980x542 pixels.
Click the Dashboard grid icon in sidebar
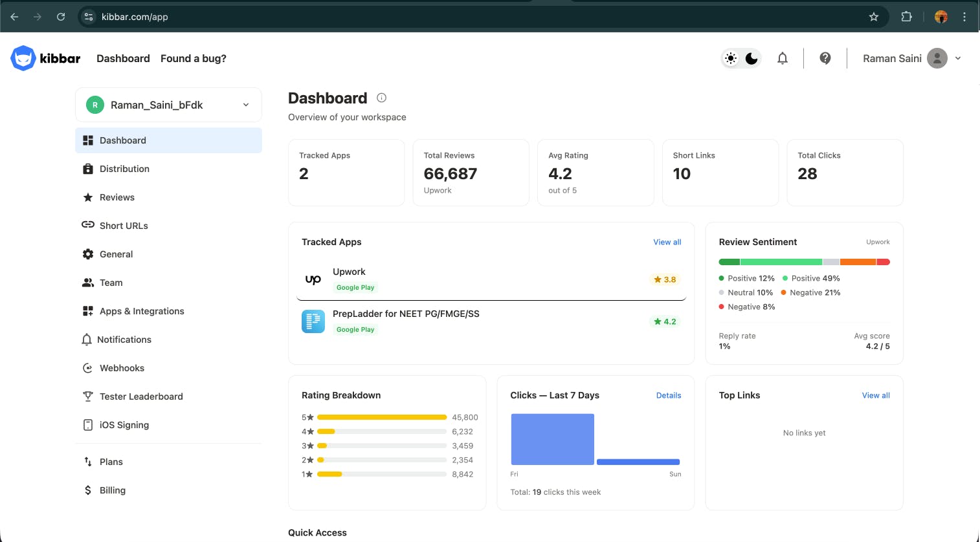point(88,140)
